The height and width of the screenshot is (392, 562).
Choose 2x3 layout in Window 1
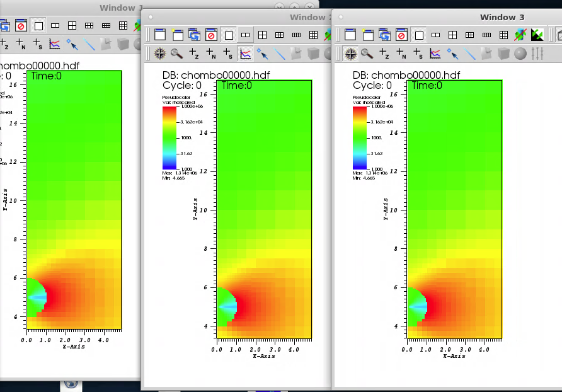point(89,25)
